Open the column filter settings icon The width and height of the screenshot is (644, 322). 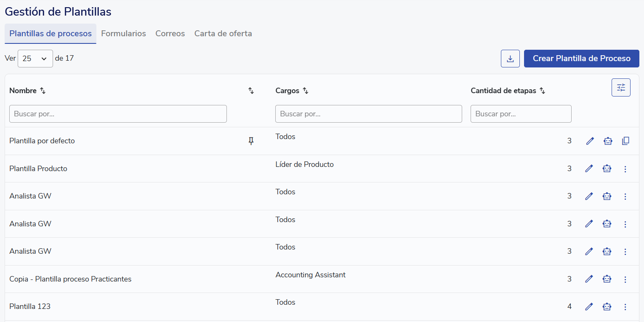click(x=621, y=88)
